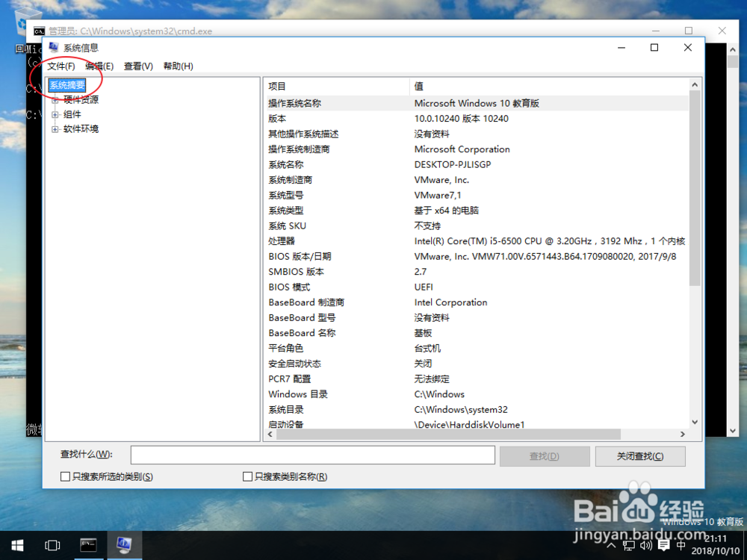Select 组件 tree item label
Screen dimensions: 747x560
72,115
